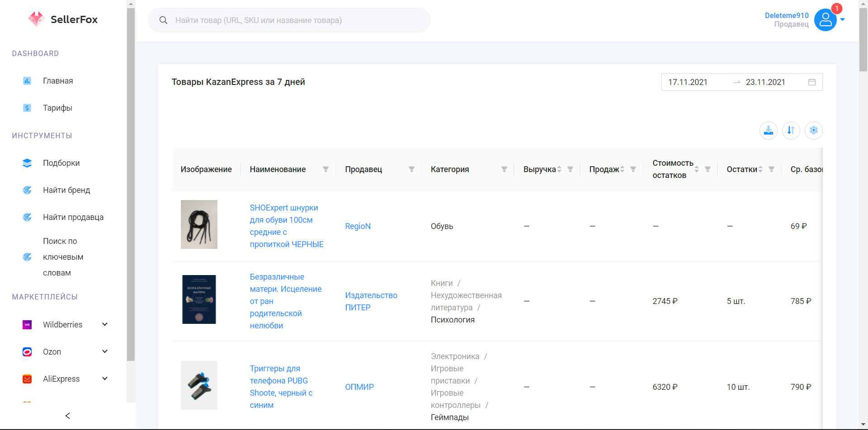Image resolution: width=868 pixels, height=430 pixels.
Task: Click the AliExpress logo icon
Action: click(27, 379)
